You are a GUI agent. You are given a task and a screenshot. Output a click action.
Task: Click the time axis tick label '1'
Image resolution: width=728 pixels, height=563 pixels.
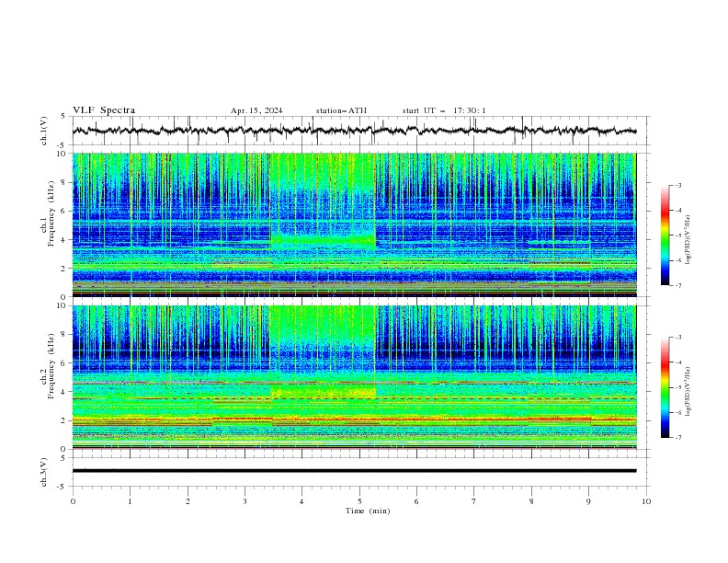coord(130,501)
